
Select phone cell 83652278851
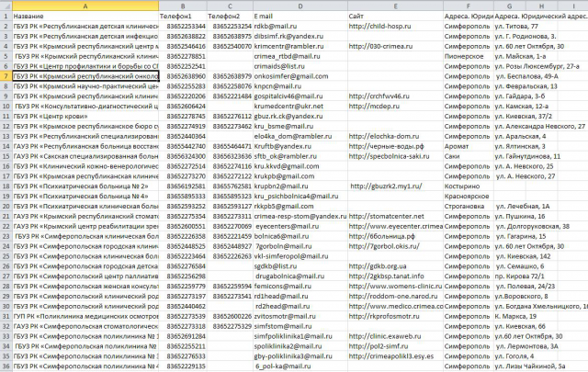[x=183, y=56]
